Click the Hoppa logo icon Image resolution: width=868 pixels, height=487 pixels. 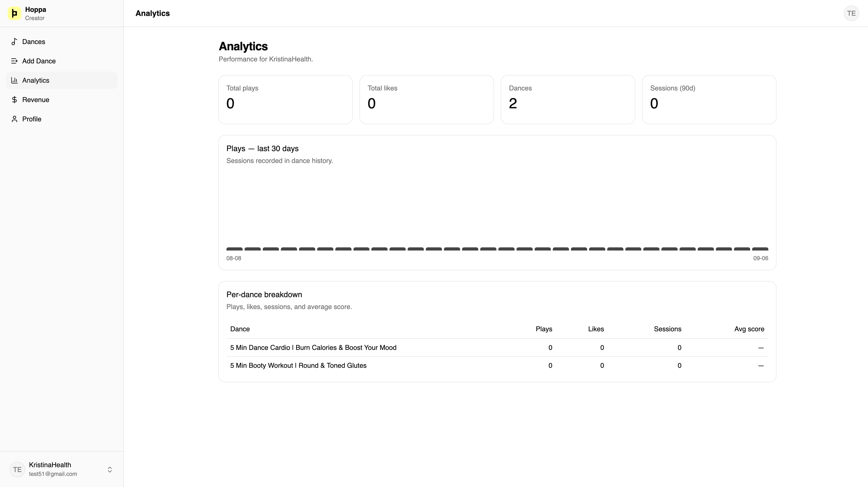pos(15,14)
